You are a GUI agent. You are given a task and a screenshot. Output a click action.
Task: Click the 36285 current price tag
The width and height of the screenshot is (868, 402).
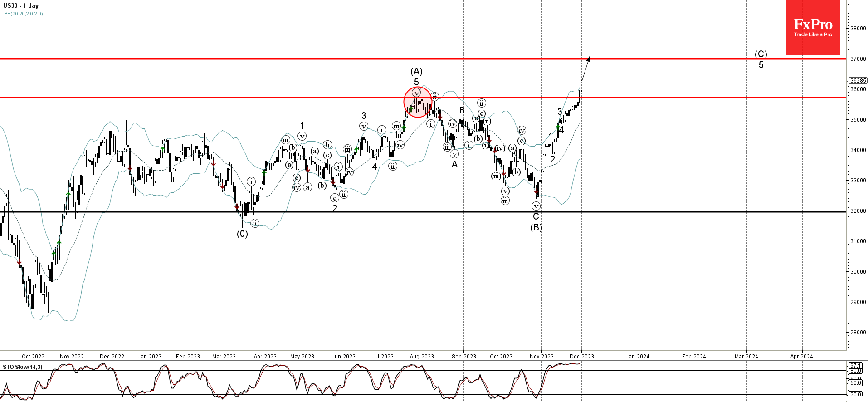coord(858,81)
